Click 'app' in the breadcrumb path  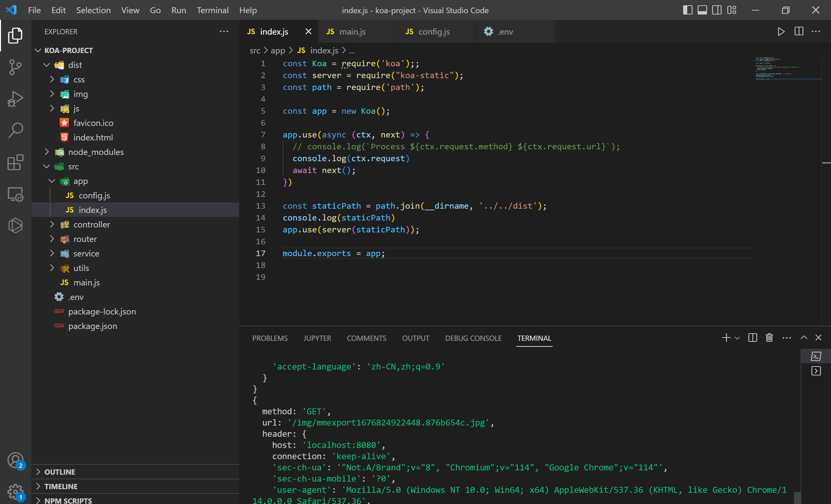(x=278, y=50)
